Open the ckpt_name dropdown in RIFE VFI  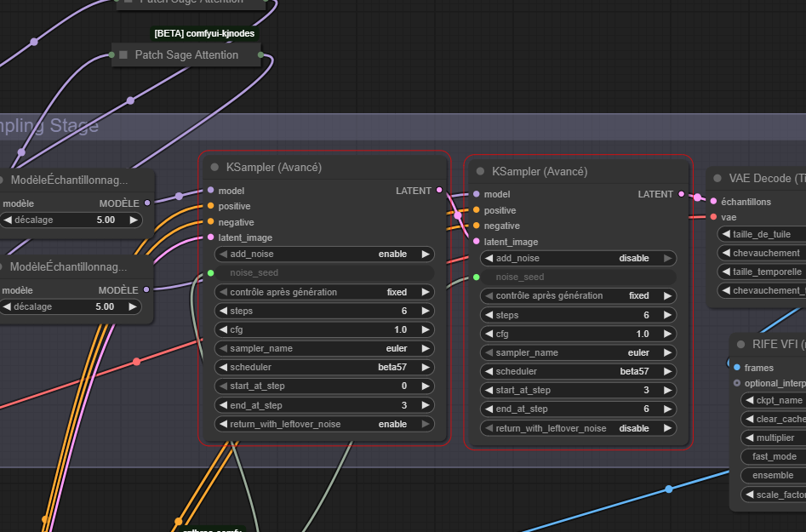point(773,400)
